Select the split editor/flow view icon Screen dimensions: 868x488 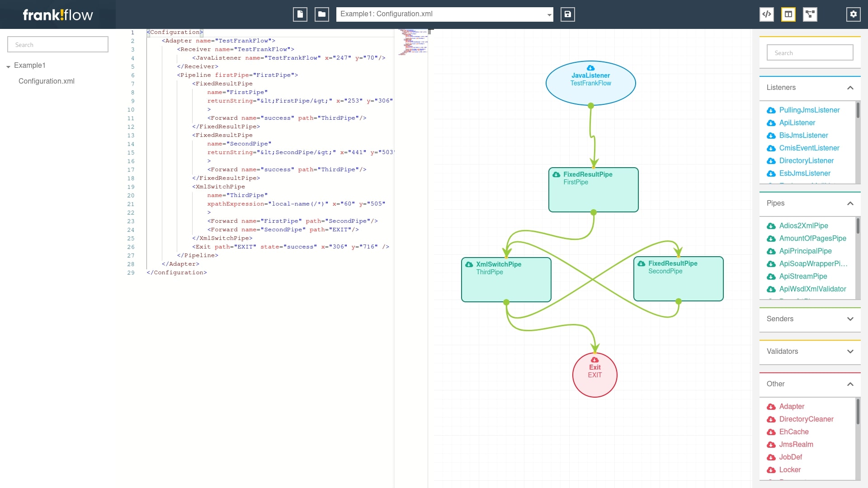click(x=788, y=14)
